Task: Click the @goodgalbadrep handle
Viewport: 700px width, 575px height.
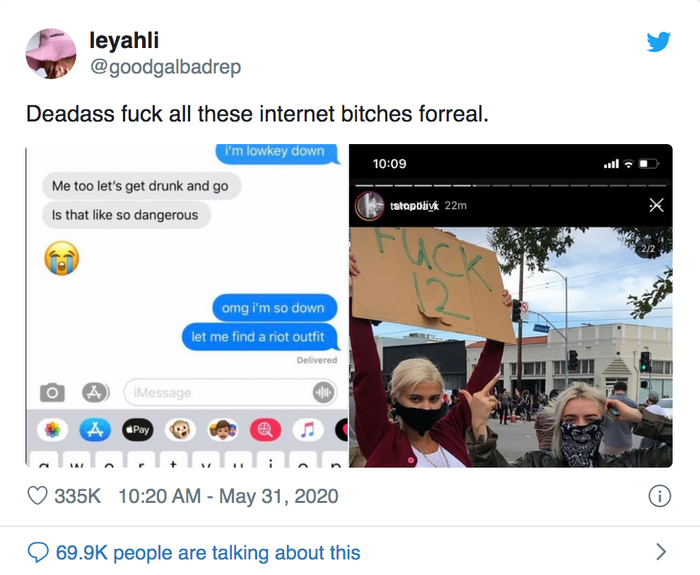Action: [x=166, y=67]
